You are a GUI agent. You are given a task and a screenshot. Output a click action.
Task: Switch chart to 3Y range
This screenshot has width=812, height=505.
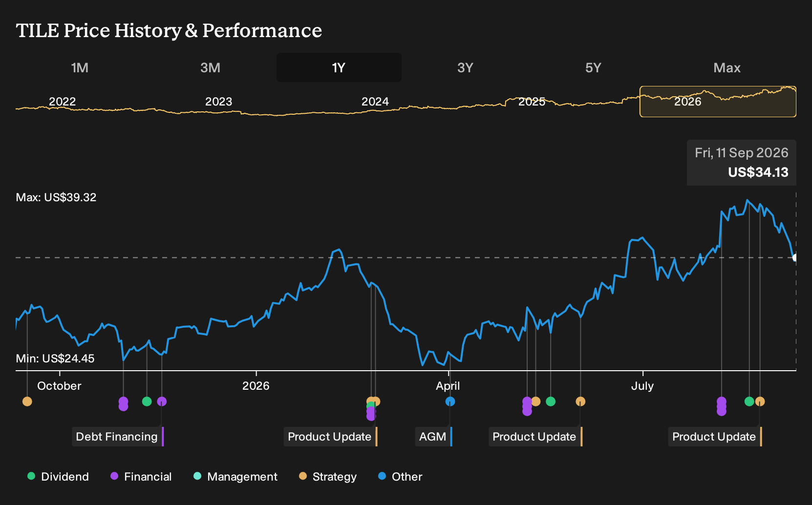click(465, 67)
